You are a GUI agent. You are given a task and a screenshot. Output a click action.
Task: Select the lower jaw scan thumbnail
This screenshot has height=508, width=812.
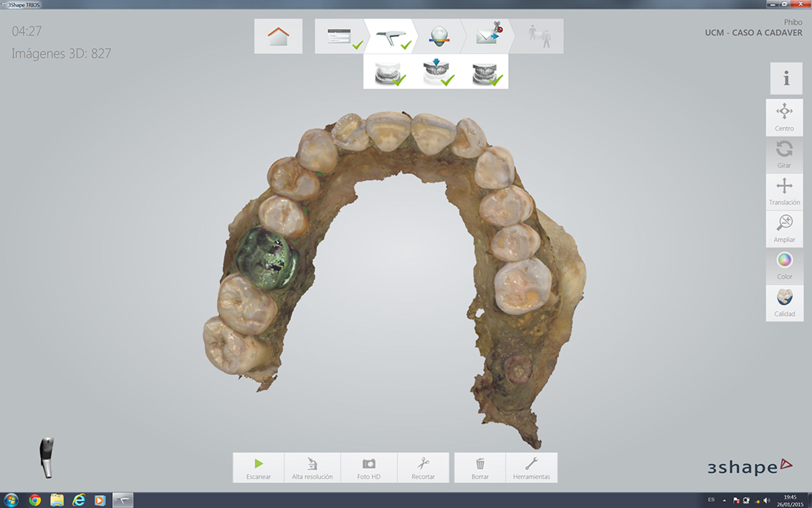click(388, 72)
